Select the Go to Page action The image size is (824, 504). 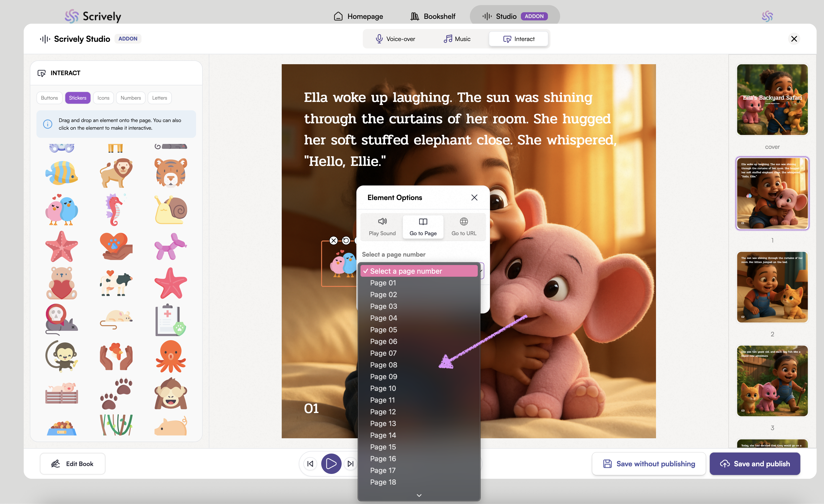[x=423, y=227]
